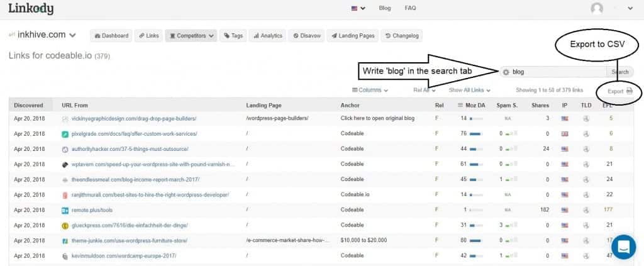Open the vickinyegraphicdesign.com link

134,118
